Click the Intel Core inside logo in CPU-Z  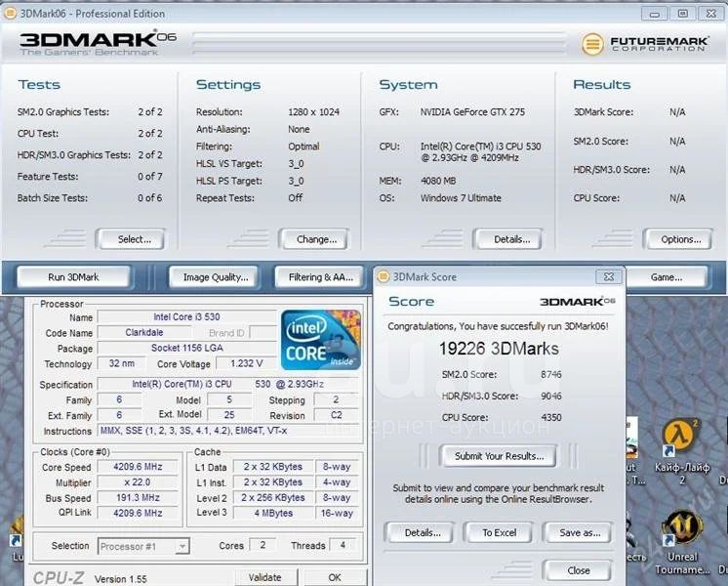(321, 340)
